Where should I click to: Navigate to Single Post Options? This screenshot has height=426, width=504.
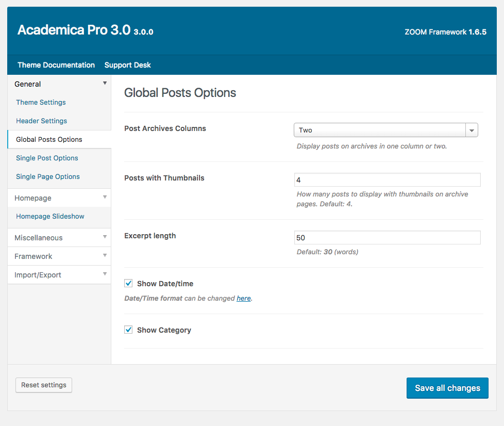pyautogui.click(x=47, y=158)
